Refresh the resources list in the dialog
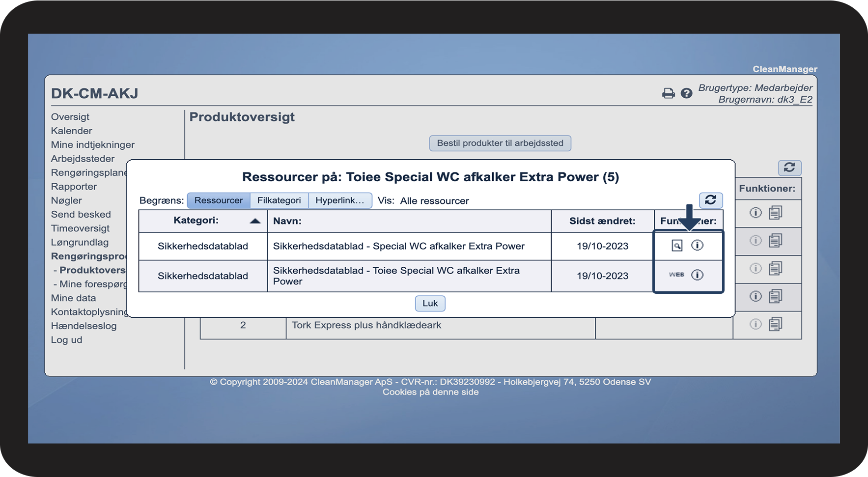868x477 pixels. coord(710,200)
